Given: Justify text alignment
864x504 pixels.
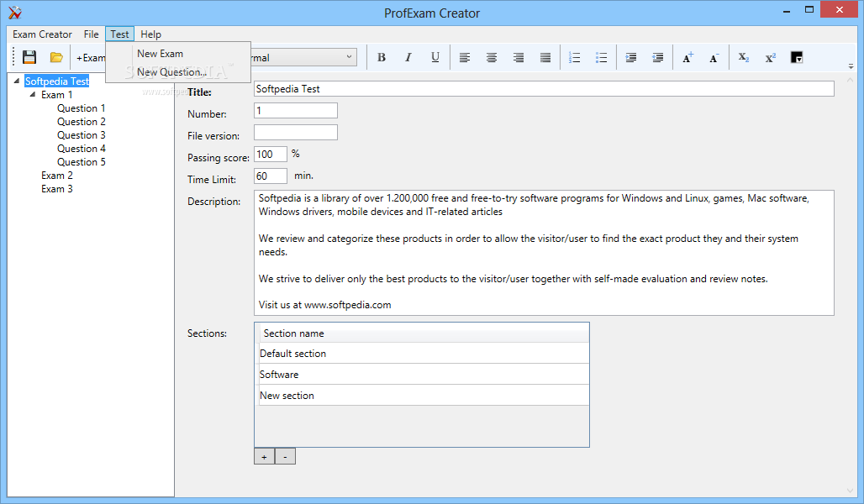Looking at the screenshot, I should pyautogui.click(x=545, y=57).
